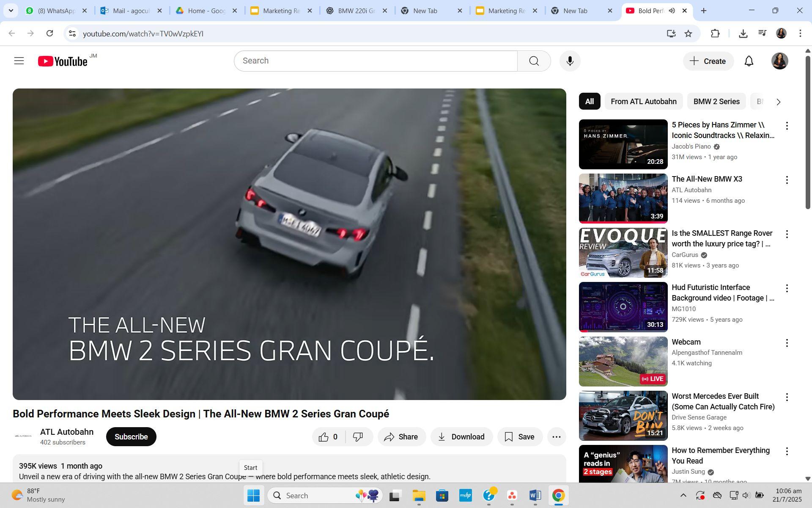Open the Chrome extensions puzzle icon

pyautogui.click(x=715, y=33)
